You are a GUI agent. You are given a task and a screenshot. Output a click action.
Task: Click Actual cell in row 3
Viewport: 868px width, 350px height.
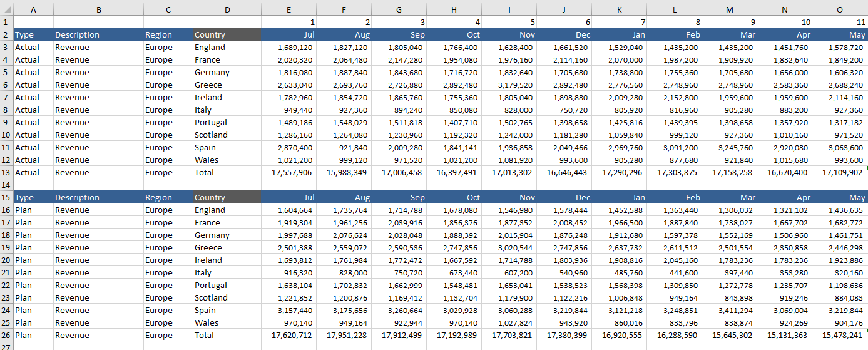33,48
